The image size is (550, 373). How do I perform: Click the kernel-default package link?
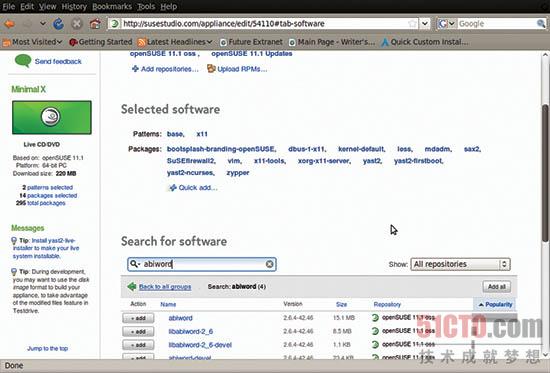coord(361,149)
